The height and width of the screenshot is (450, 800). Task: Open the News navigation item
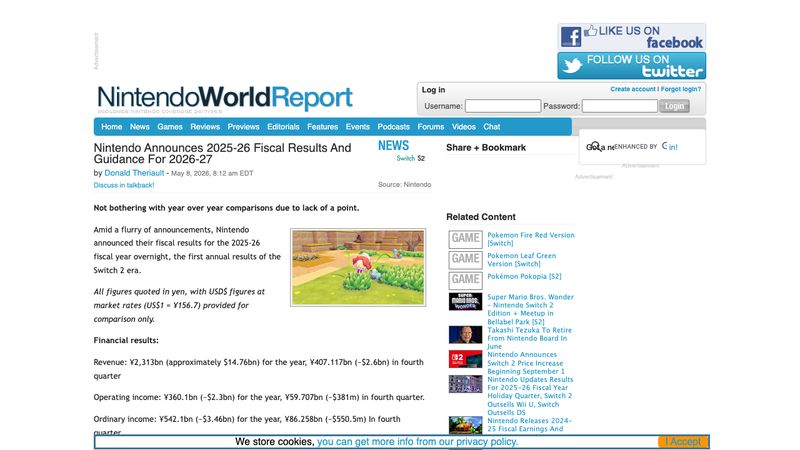coord(139,127)
